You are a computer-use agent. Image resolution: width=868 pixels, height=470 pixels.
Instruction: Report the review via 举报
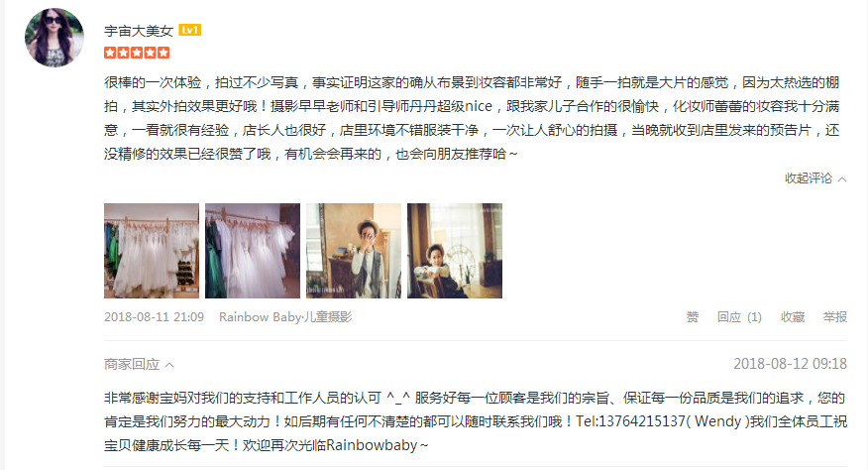click(834, 317)
